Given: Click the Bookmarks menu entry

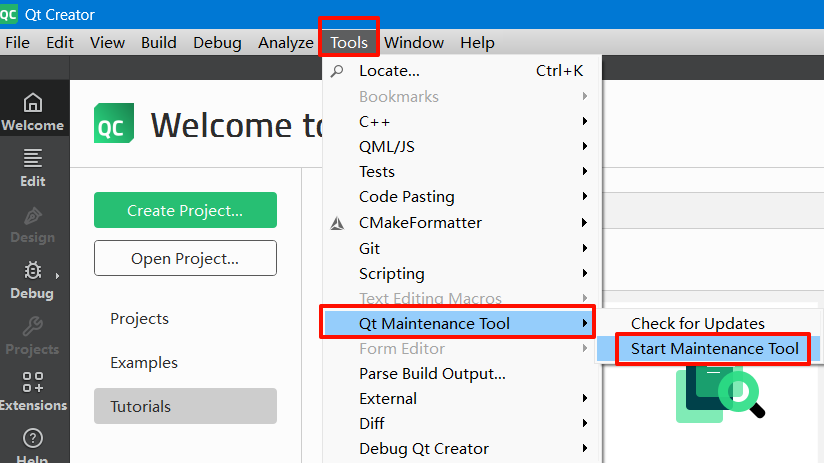Looking at the screenshot, I should coord(462,97).
